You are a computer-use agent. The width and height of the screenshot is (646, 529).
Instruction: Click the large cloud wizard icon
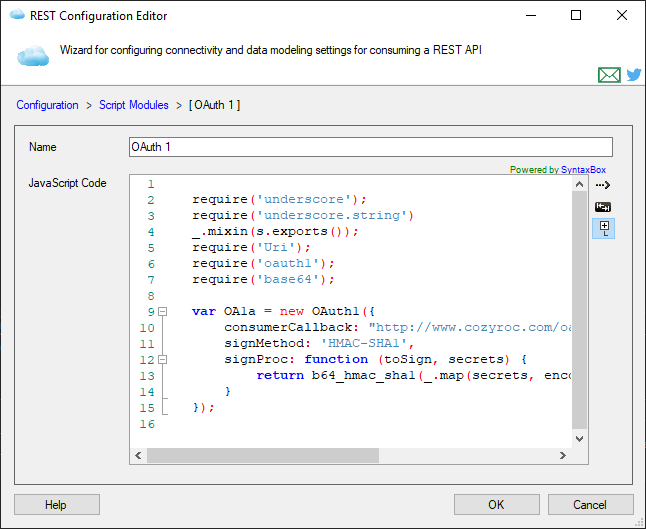click(33, 55)
